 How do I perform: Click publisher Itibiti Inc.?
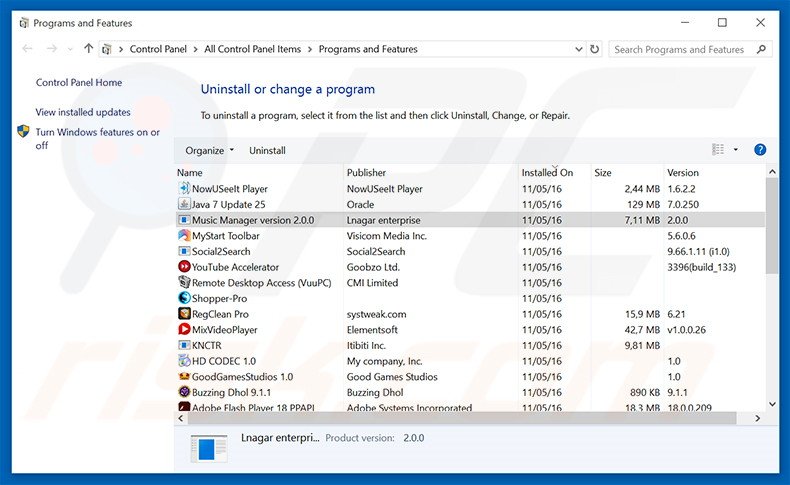[x=366, y=345]
